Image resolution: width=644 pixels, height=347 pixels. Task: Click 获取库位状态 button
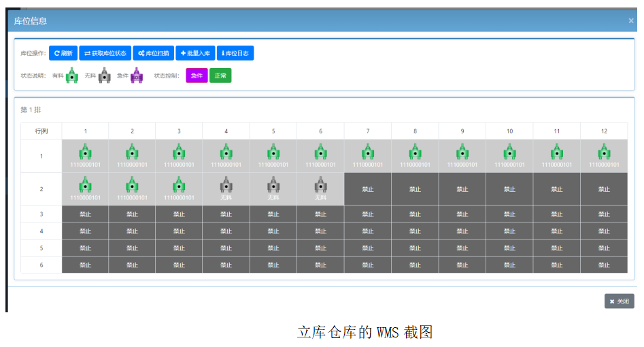105,53
